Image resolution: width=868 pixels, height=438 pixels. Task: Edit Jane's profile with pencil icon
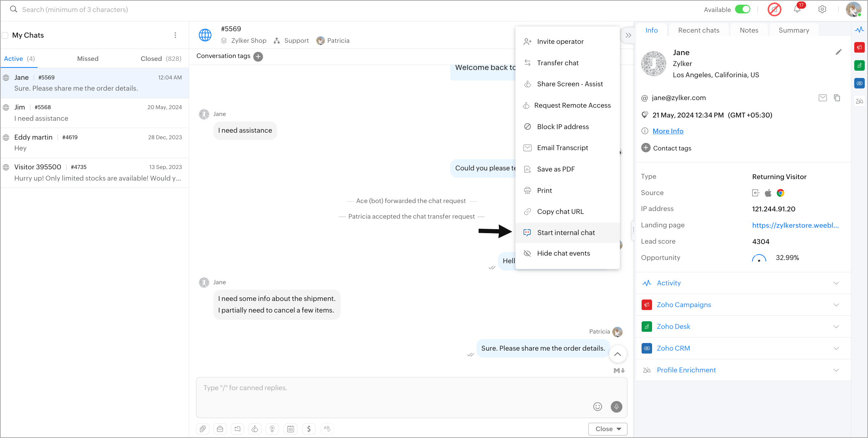click(839, 52)
